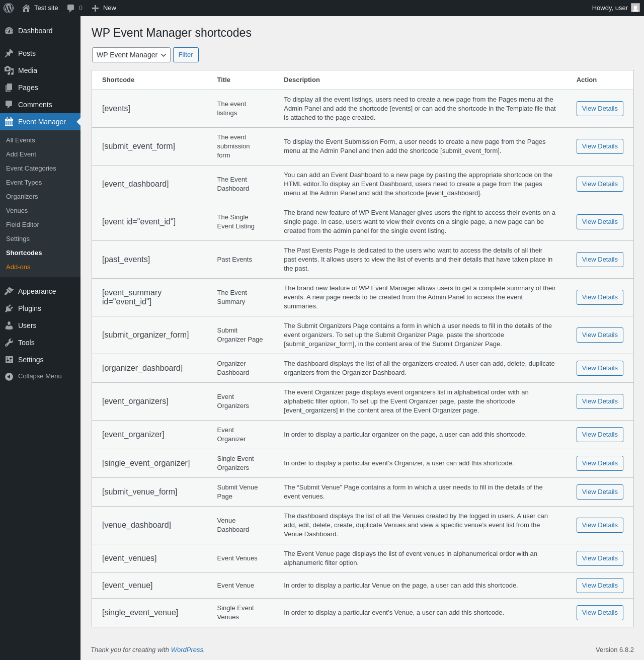Viewport: 644px width, 660px height.
Task: Click the WP Event Manager shortcodes heading
Action: (x=172, y=33)
